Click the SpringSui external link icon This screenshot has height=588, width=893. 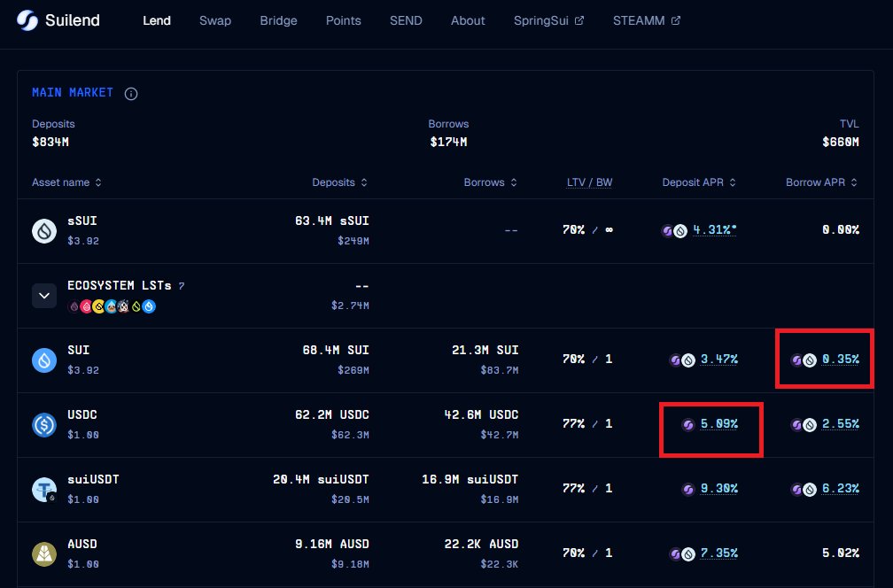point(579,20)
